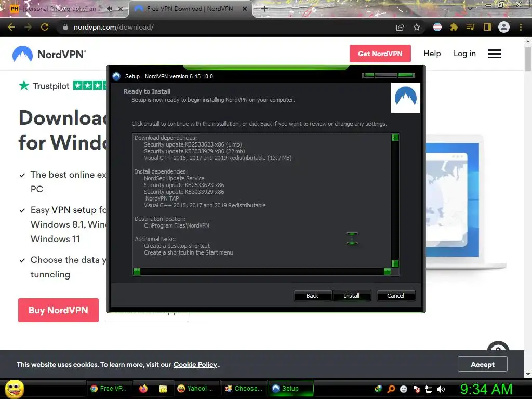Image resolution: width=532 pixels, height=399 pixels.
Task: Bookmark this page with the star icon
Action: pyautogui.click(x=417, y=27)
